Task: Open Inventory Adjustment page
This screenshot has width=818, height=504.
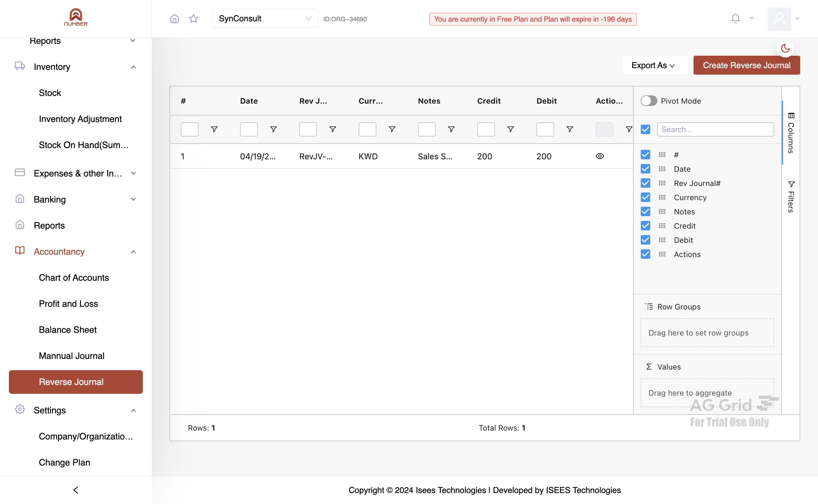Action: click(x=80, y=119)
